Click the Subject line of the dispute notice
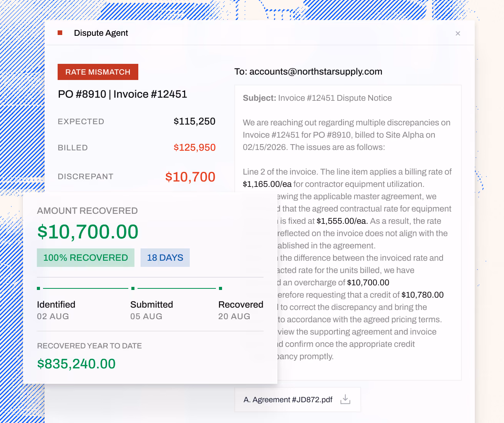504x423 pixels. pos(317,98)
